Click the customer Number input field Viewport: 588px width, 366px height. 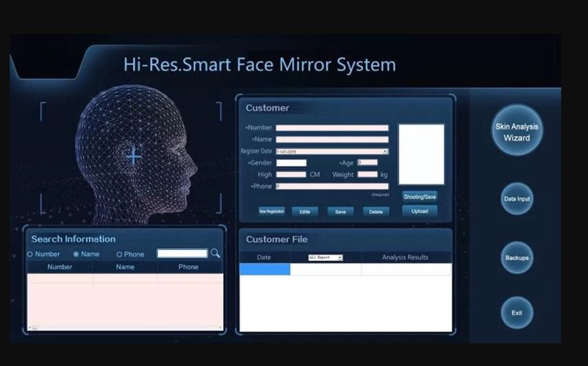click(331, 128)
